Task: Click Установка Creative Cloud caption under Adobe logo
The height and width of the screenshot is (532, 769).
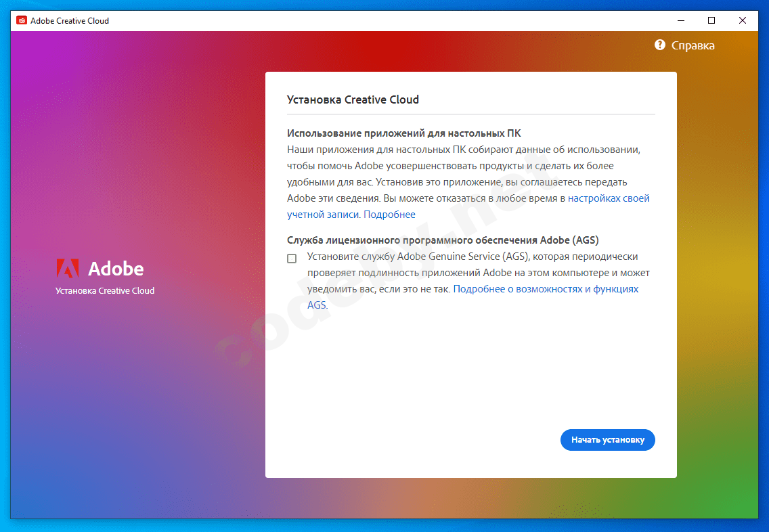Action: tap(105, 291)
